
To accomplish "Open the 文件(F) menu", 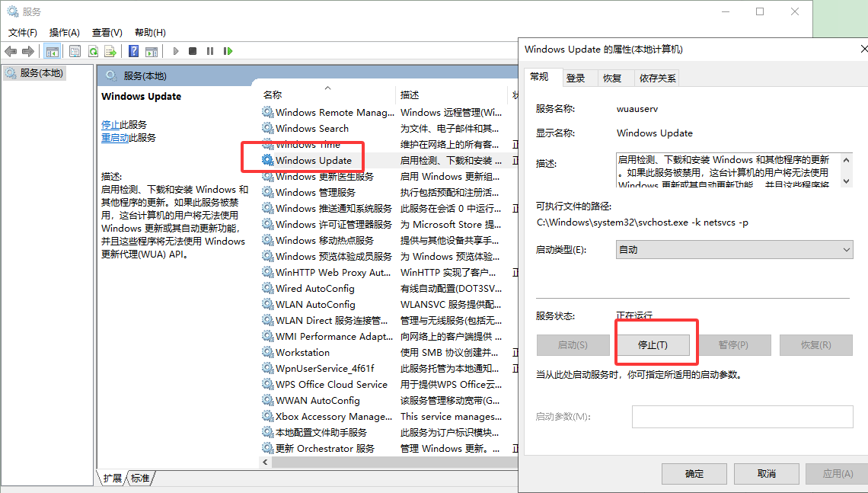I will (23, 33).
